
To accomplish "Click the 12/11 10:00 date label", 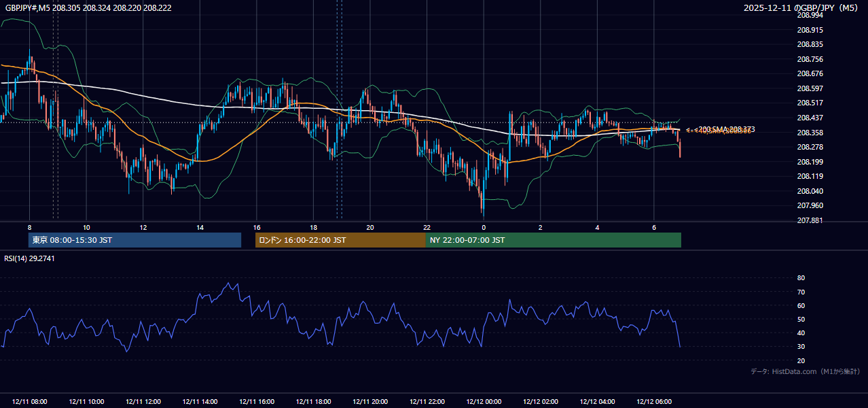I will [x=86, y=402].
